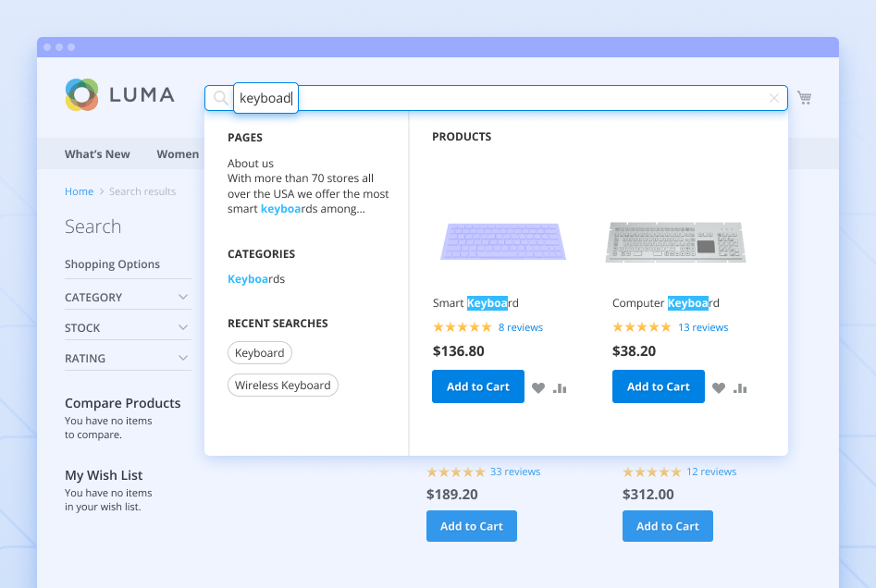Click the search magnifier icon
The height and width of the screenshot is (588, 876).
[x=219, y=97]
